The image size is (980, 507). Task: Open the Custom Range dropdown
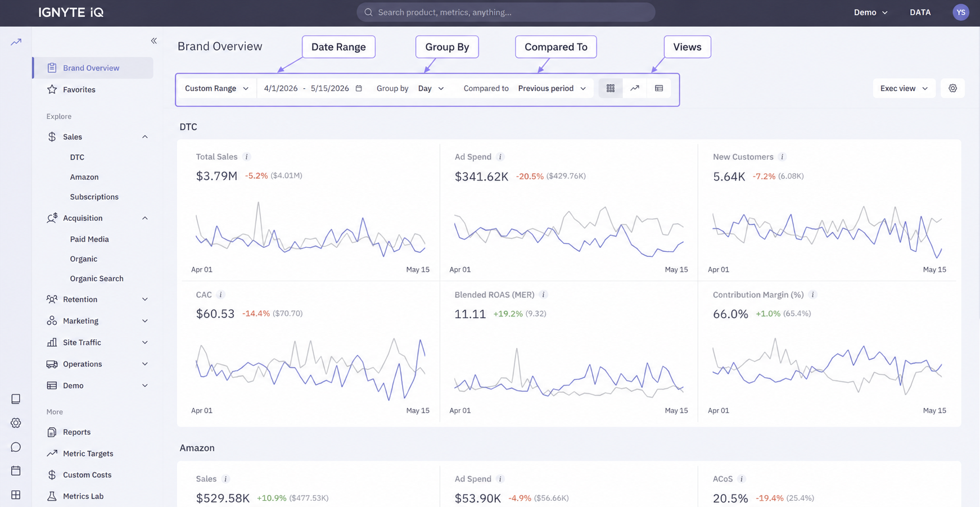pos(216,88)
